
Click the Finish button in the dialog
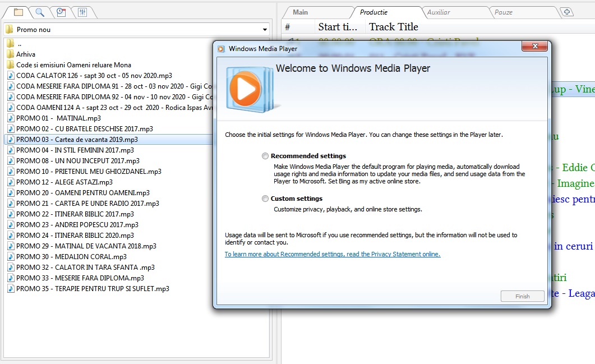[523, 297]
